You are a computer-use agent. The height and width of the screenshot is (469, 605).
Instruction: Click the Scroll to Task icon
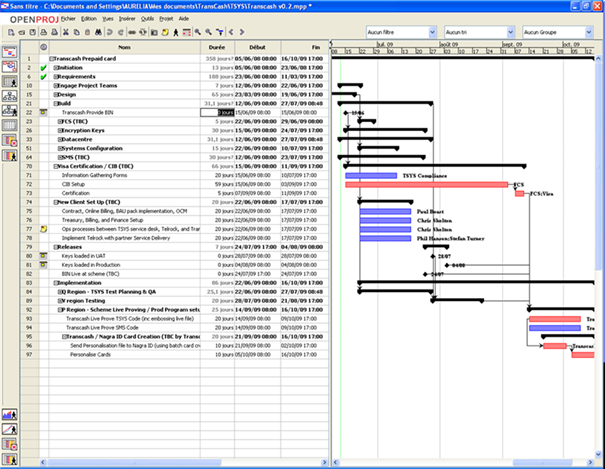point(220,32)
